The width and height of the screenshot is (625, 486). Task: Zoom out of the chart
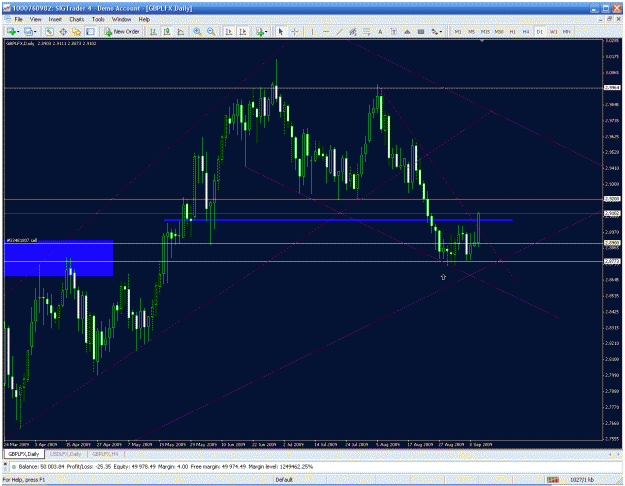211,31
